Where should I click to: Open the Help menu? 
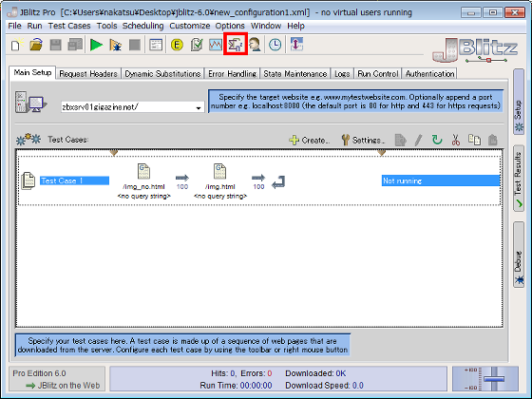click(295, 26)
